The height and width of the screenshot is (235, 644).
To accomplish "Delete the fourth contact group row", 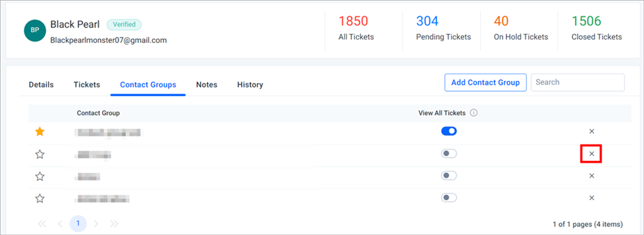I will click(592, 198).
